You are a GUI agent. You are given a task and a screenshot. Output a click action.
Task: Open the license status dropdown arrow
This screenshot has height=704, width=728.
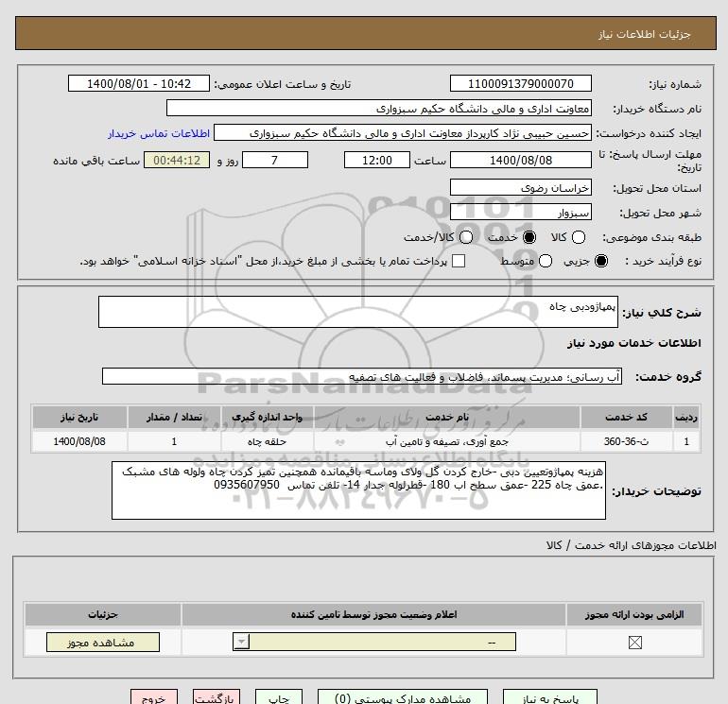click(x=241, y=642)
